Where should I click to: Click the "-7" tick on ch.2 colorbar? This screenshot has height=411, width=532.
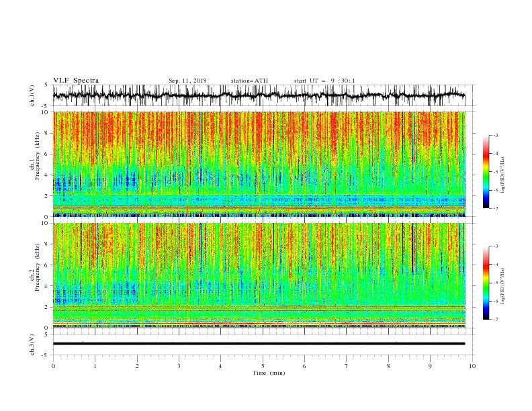(x=496, y=319)
